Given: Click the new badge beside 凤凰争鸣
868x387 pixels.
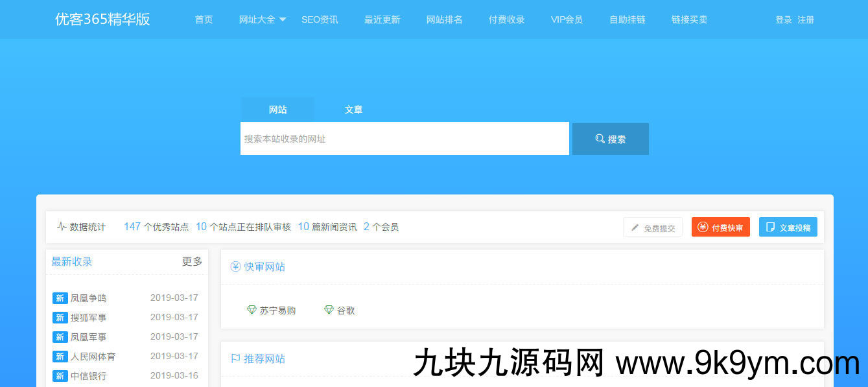Looking at the screenshot, I should 60,298.
